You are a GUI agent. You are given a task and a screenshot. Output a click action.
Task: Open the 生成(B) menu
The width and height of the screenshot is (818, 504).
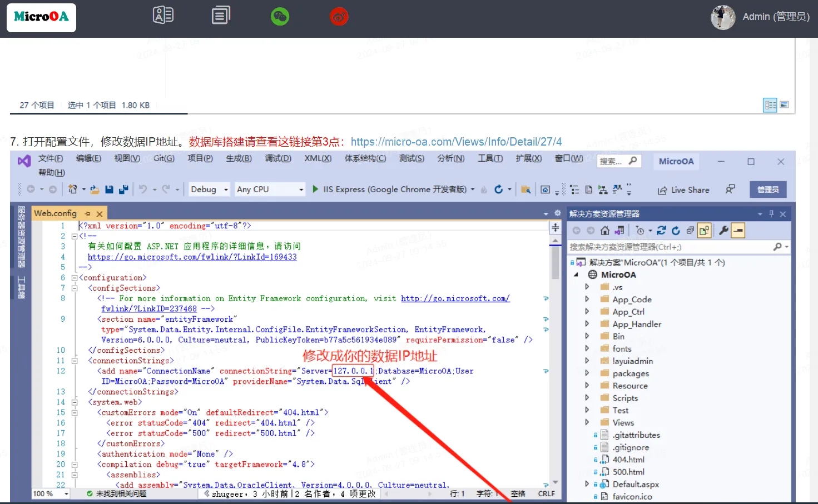click(x=239, y=158)
